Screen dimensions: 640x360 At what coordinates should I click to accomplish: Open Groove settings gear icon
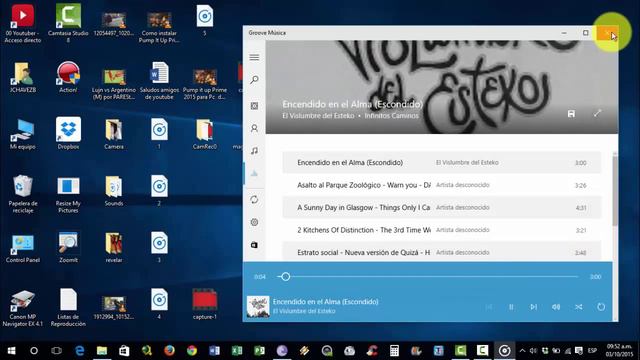[x=254, y=222]
